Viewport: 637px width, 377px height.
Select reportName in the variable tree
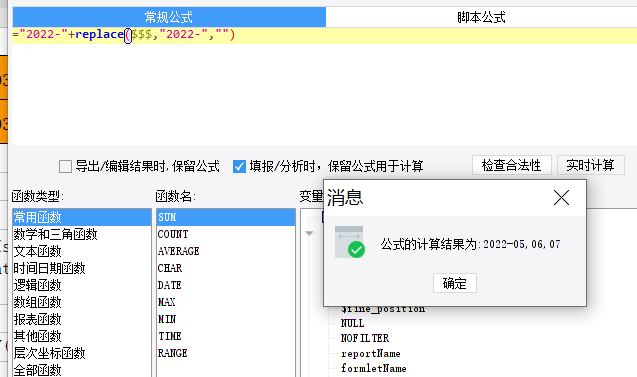click(x=370, y=353)
